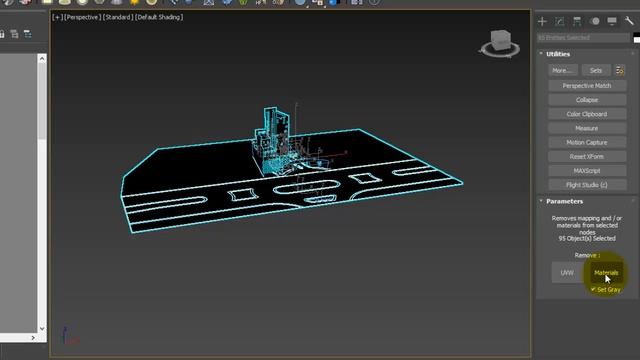This screenshot has height=360, width=640.
Task: Click the Configure Button Sets icon
Action: (620, 71)
